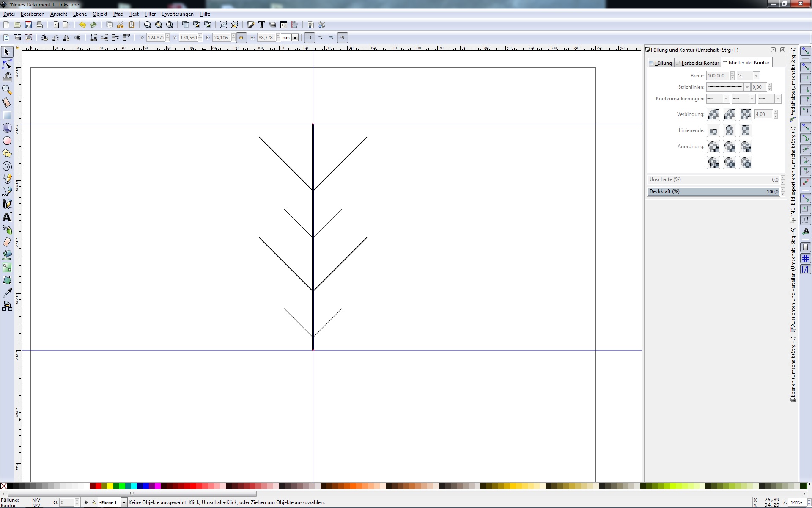Toggle current layer visibility eye
Viewport: 812px width, 508px height.
[85, 502]
